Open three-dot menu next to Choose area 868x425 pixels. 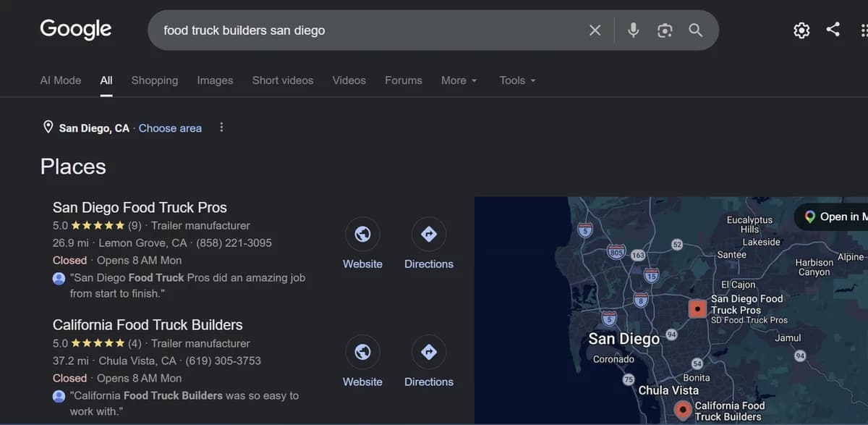221,127
